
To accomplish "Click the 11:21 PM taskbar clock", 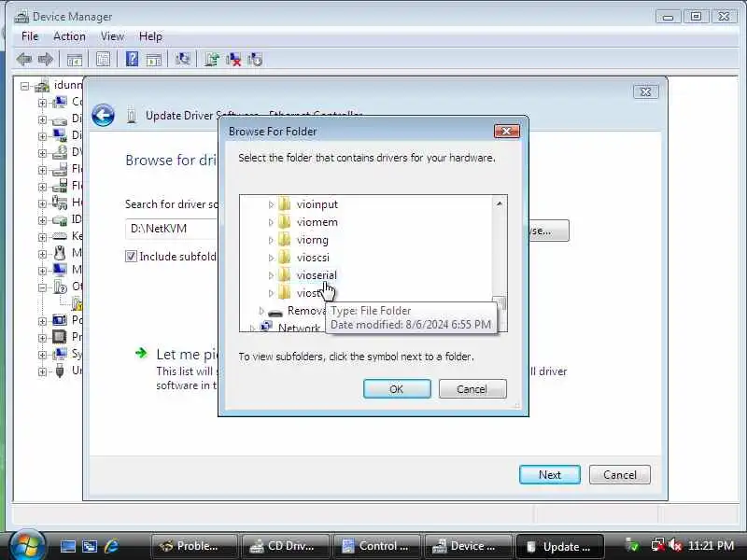I will coord(711,545).
